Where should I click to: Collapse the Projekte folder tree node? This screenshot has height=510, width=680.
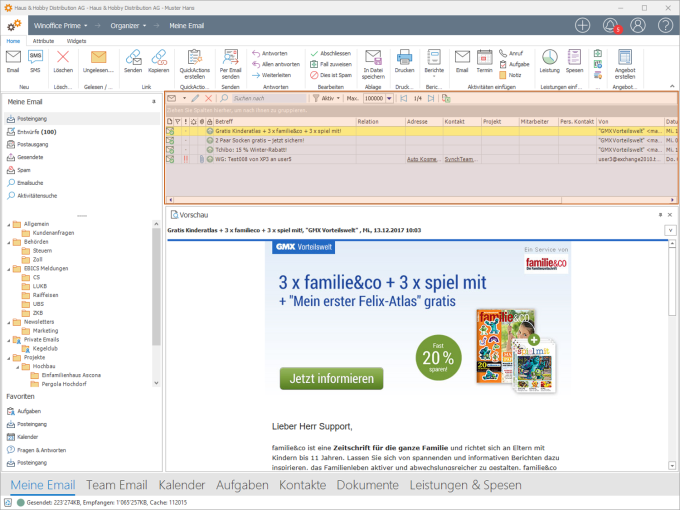pyautogui.click(x=9, y=358)
